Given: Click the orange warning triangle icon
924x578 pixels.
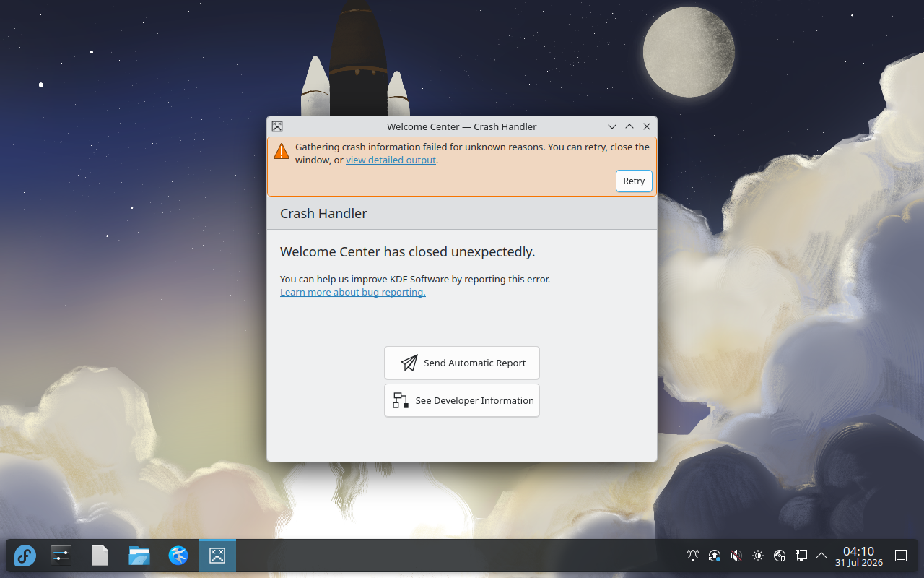Looking at the screenshot, I should pyautogui.click(x=282, y=151).
